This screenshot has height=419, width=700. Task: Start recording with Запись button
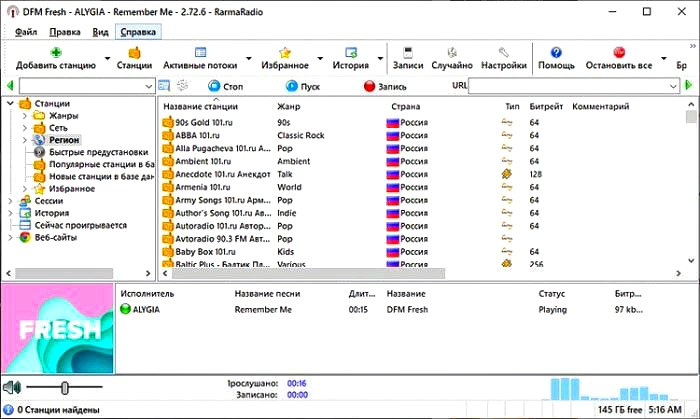click(x=385, y=86)
